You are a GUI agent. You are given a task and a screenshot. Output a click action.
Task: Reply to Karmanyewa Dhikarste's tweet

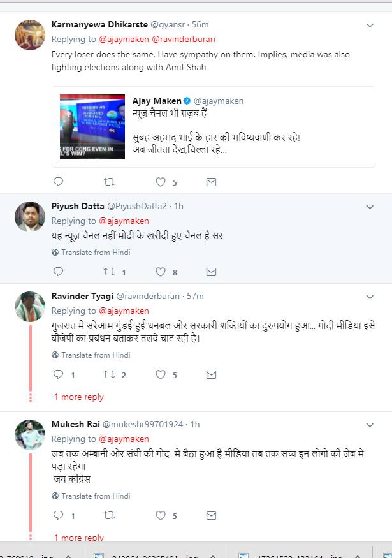(x=58, y=182)
